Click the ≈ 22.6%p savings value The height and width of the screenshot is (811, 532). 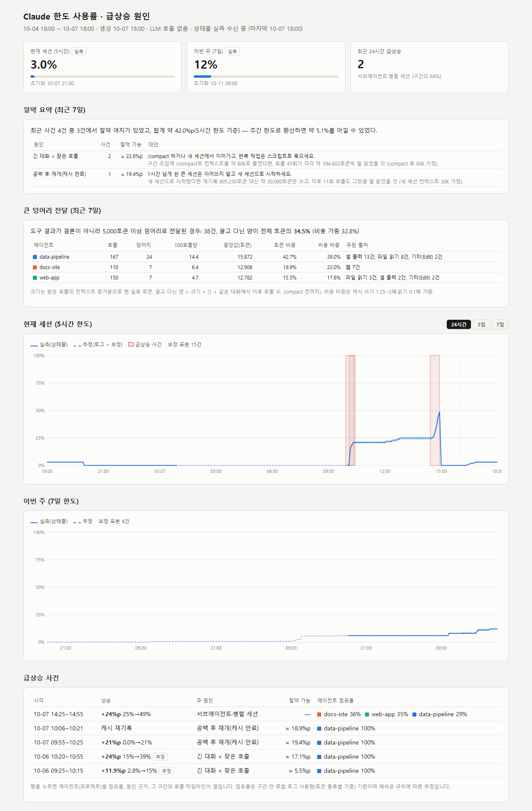[132, 156]
